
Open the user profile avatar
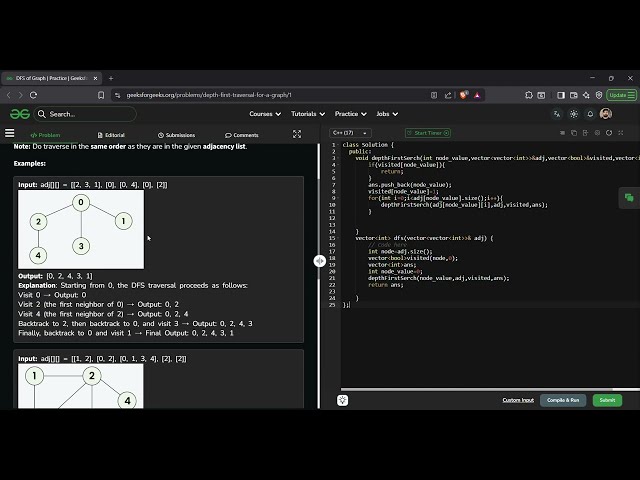pos(606,114)
